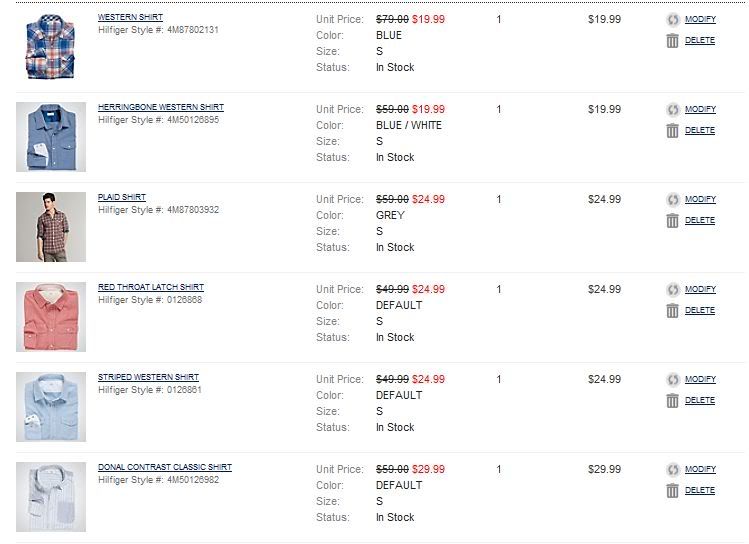Click the trash icon for Western Shirt
Screen dimensions: 749x544
click(x=673, y=41)
